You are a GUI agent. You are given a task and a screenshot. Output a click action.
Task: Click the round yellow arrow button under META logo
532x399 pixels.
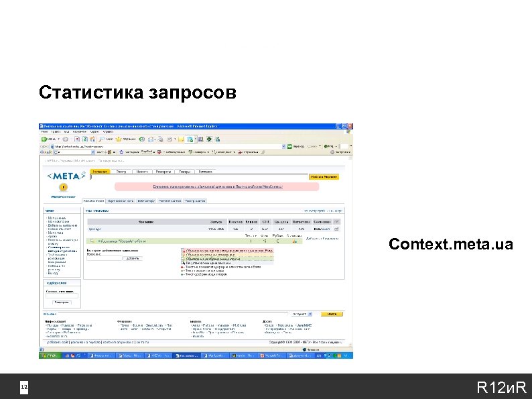tap(63, 187)
